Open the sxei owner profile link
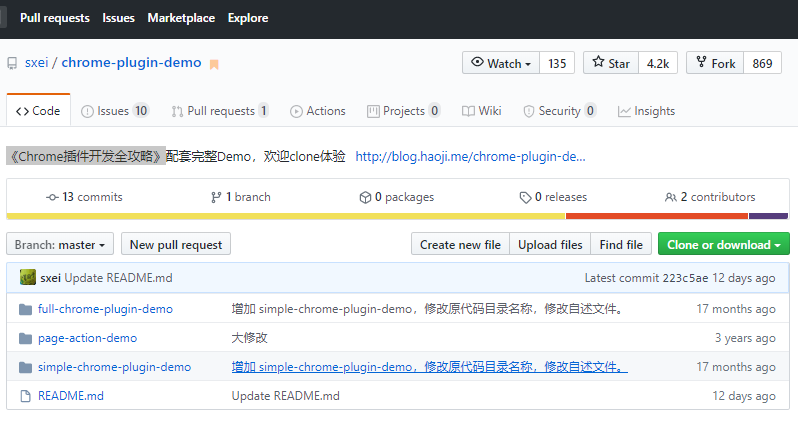The width and height of the screenshot is (798, 421). [37, 63]
